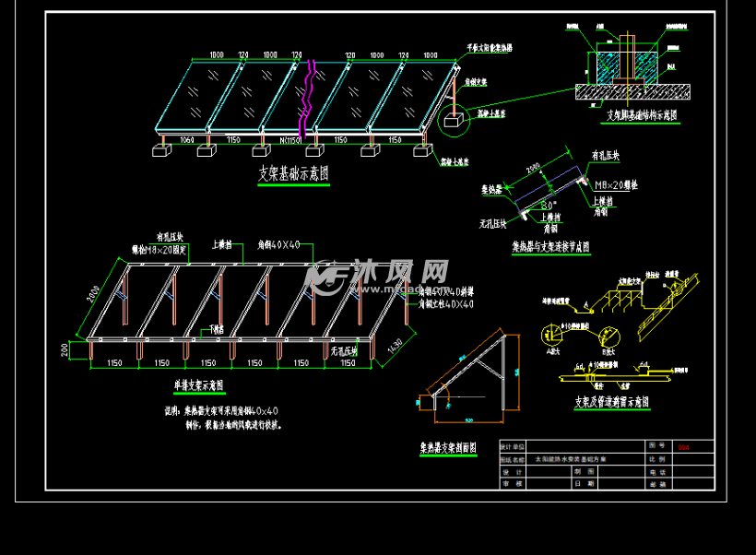
Task: Click the 集热器支架剖面图 title label
Action: (x=447, y=448)
